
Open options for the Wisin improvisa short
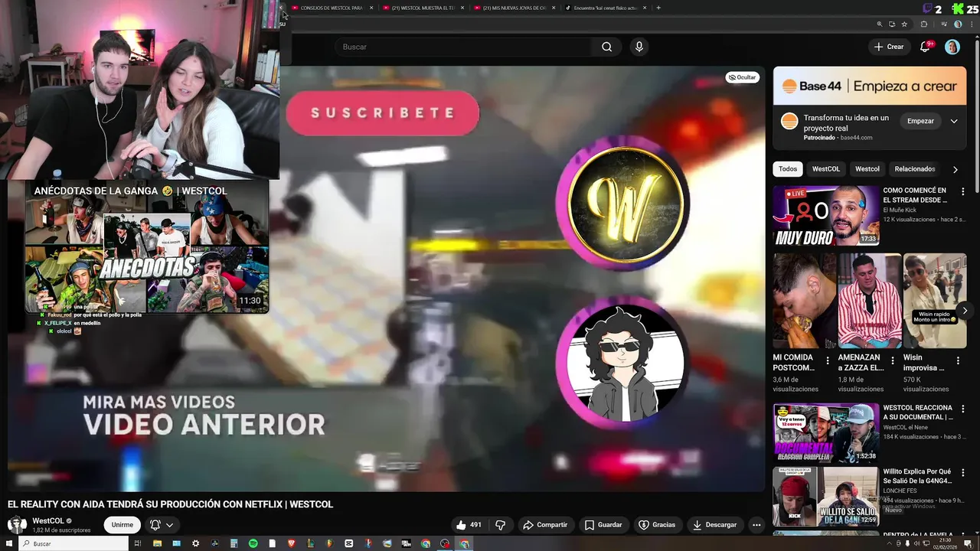pos(958,360)
